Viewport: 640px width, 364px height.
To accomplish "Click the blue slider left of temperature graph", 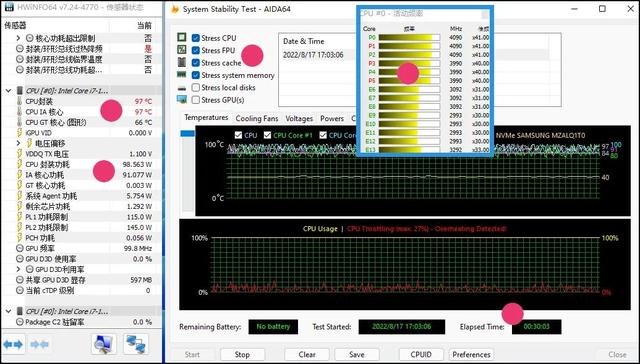I will click(188, 133).
